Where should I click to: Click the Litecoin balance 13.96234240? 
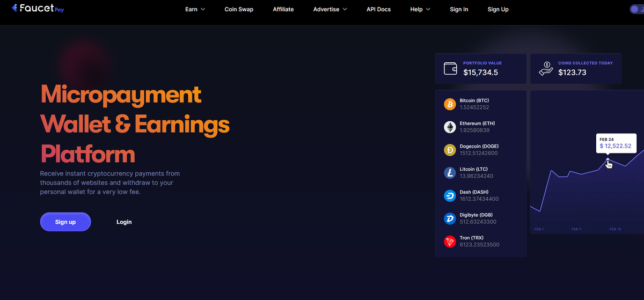click(477, 176)
